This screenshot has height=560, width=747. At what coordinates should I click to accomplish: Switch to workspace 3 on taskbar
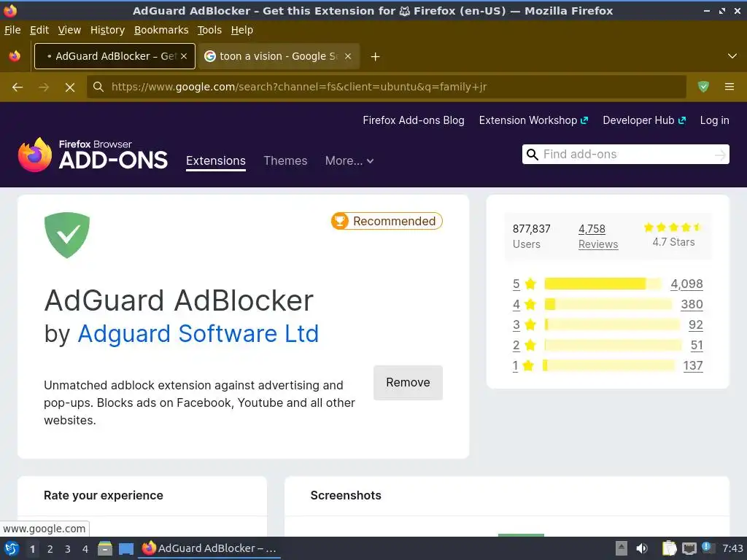click(68, 549)
